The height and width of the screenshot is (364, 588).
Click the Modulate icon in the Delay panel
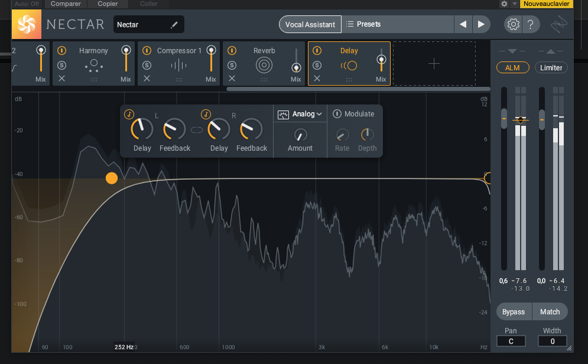pyautogui.click(x=337, y=113)
